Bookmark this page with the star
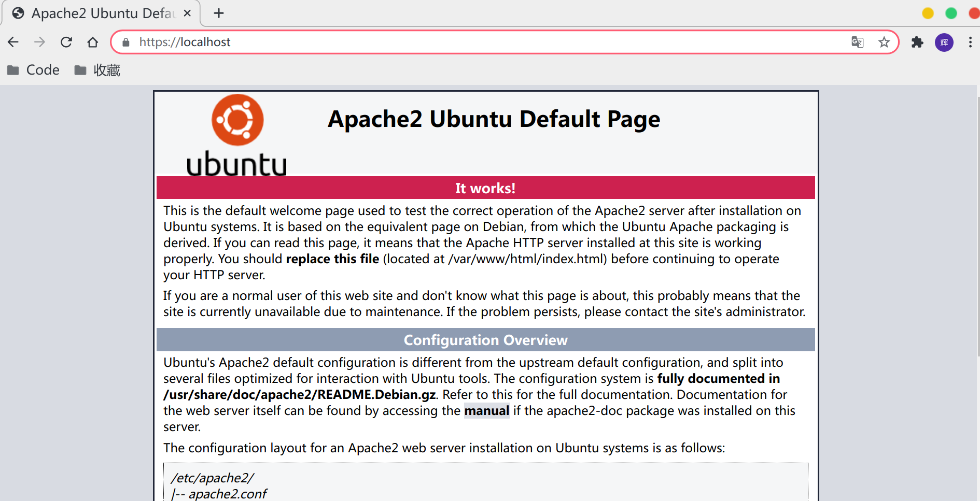 884,42
